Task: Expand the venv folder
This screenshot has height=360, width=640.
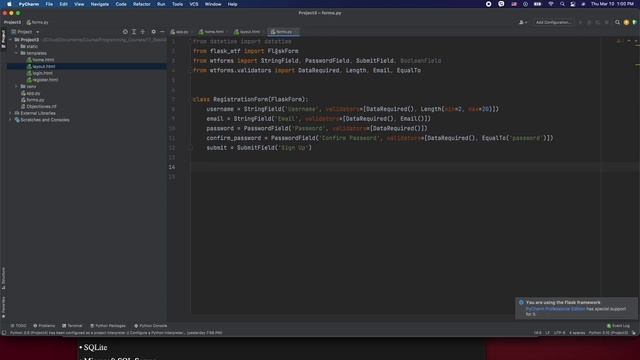Action: point(17,87)
